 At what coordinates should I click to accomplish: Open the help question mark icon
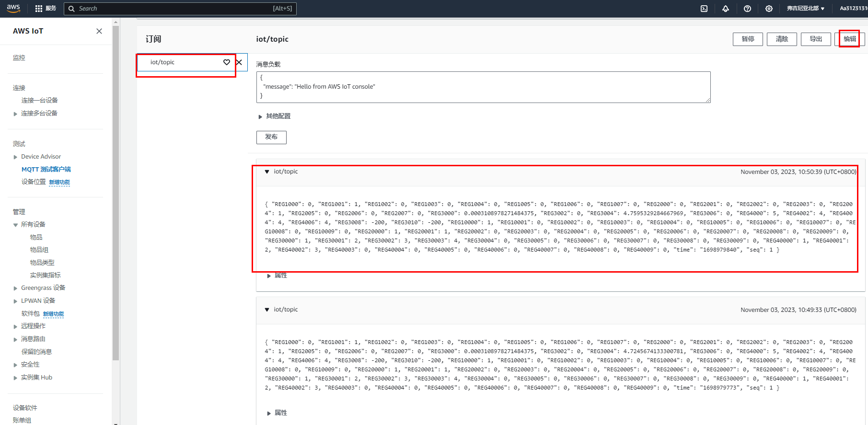click(747, 9)
